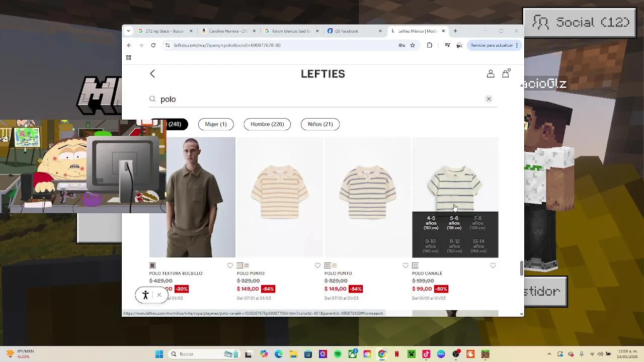Viewport: 644px width, 362px height.
Task: Clear the polo search with the X icon
Action: tap(489, 99)
